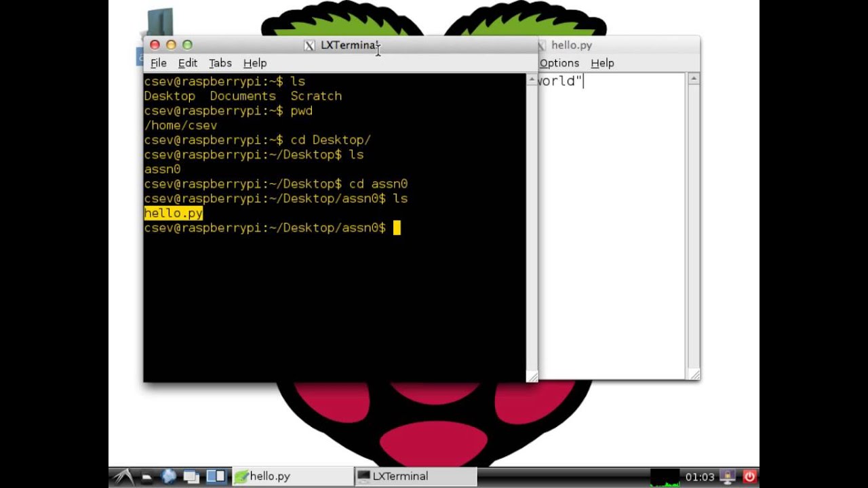Close LXTerminal with red button
The height and width of the screenshot is (488, 868).
[155, 45]
